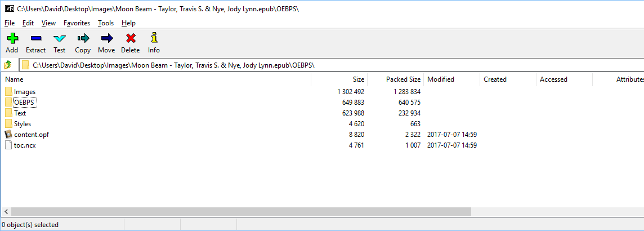Sort by Modified column header

(441, 79)
